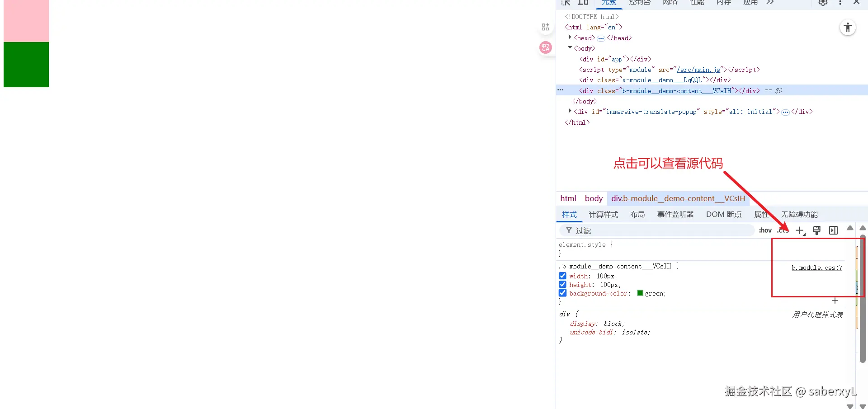Click the div.b-module__demo-content__VCsIH breadcrumb
868x409 pixels.
click(x=678, y=198)
